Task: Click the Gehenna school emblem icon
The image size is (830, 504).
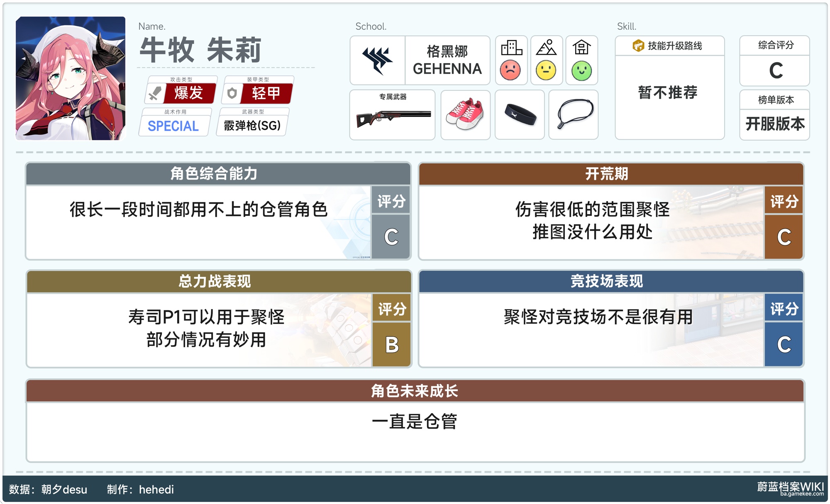Action: [x=377, y=61]
